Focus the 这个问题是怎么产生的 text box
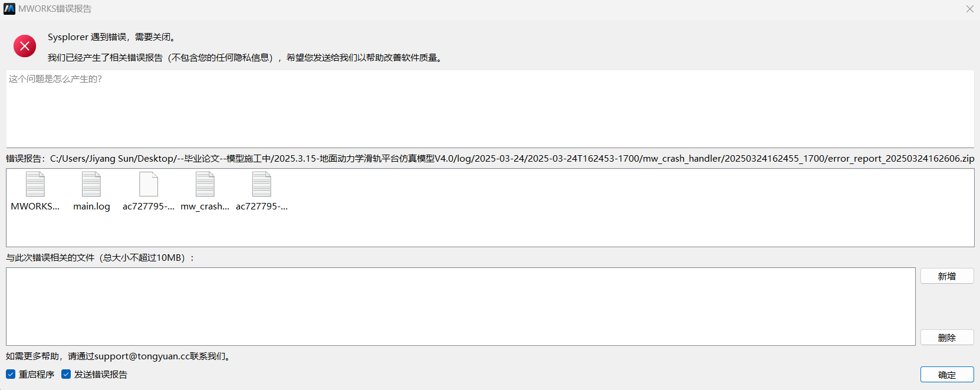 coord(490,109)
